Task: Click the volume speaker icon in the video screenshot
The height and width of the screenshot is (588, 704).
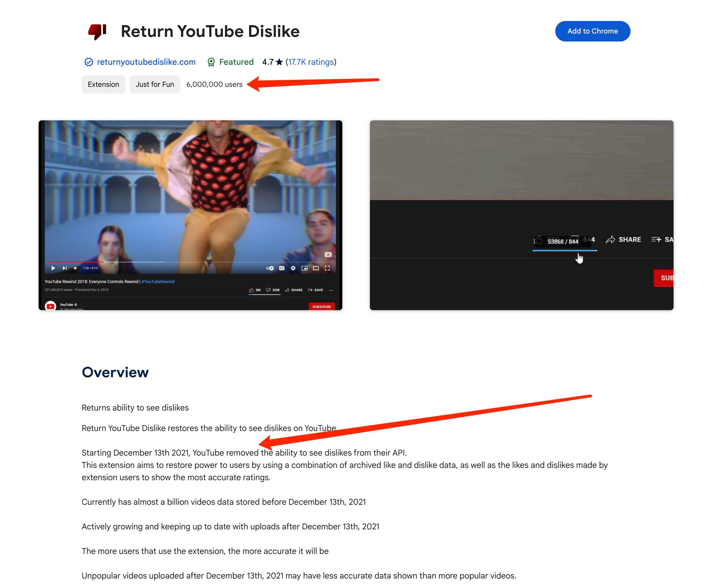Action: point(75,268)
